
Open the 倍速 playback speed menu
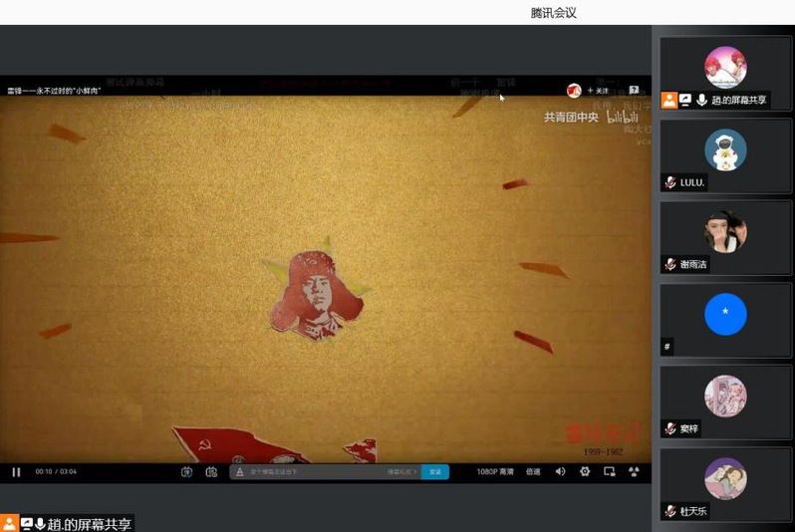[x=533, y=471]
